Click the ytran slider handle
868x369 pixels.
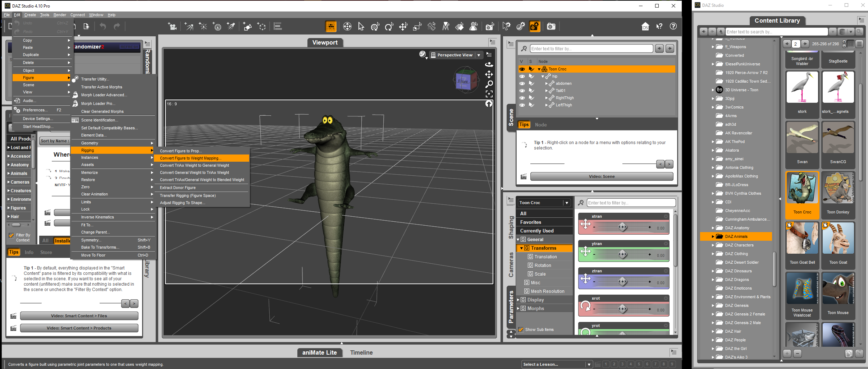[622, 254]
